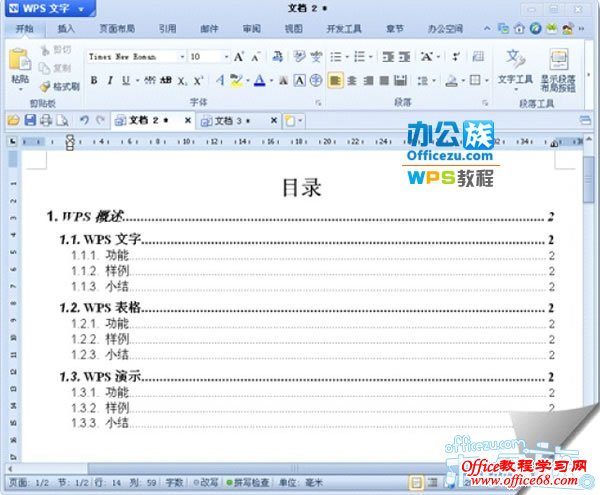Click the borders icon
Image resolution: width=600 pixels, height=495 pixels.
tap(475, 80)
